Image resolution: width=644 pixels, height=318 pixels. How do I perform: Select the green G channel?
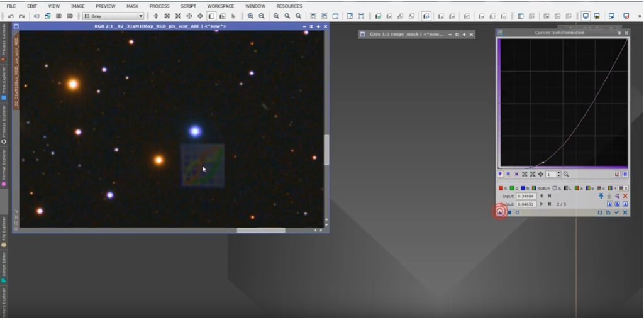tap(513, 189)
